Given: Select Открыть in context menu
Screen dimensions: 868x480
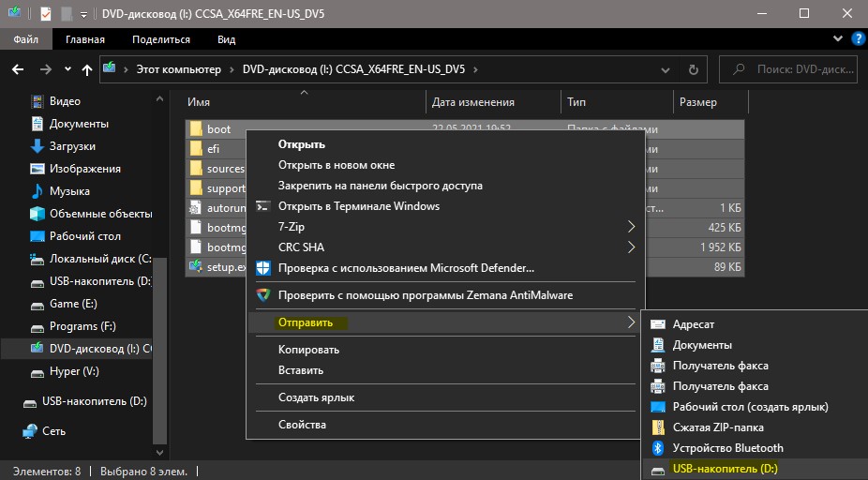Looking at the screenshot, I should pyautogui.click(x=446, y=144).
